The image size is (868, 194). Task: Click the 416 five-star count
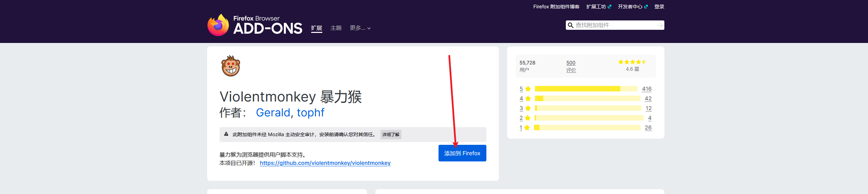(647, 89)
